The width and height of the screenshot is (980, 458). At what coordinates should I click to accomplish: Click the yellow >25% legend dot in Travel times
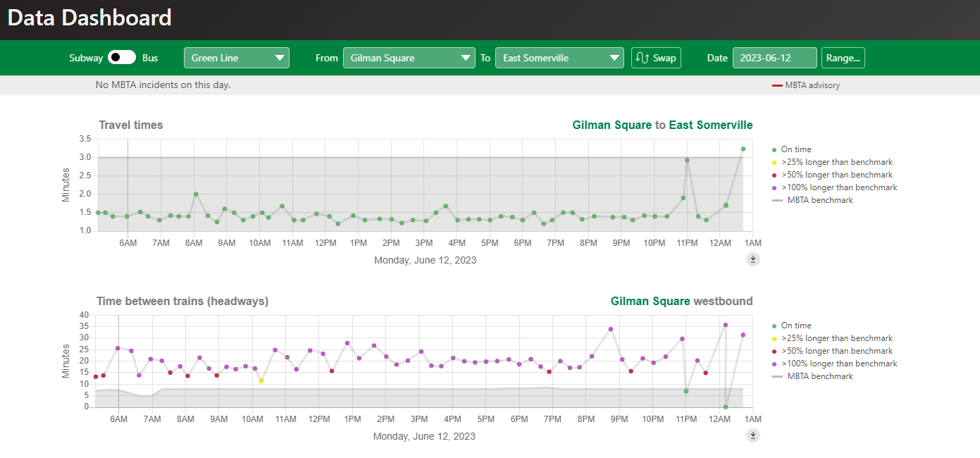(774, 162)
